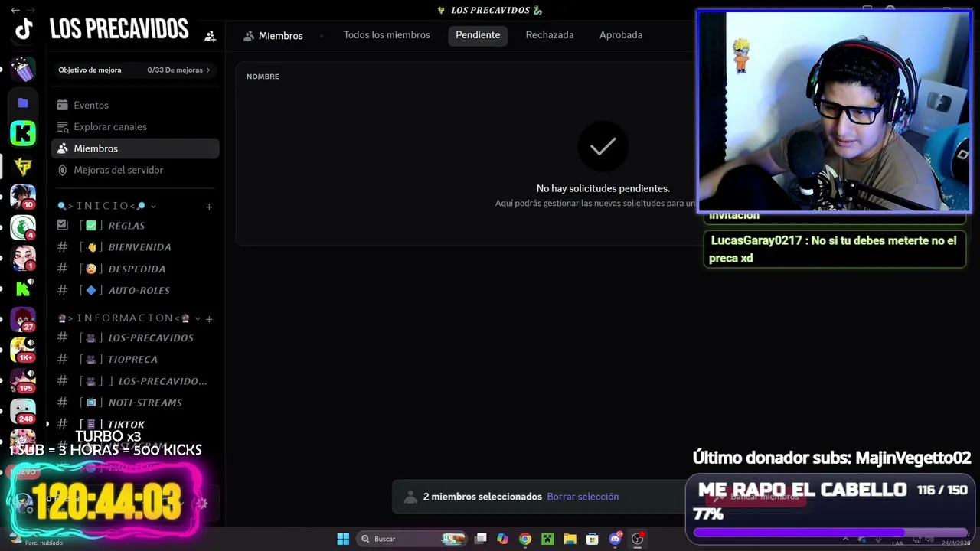980x551 pixels.
Task: Open the server icon with 1K+ notifications
Action: click(23, 350)
